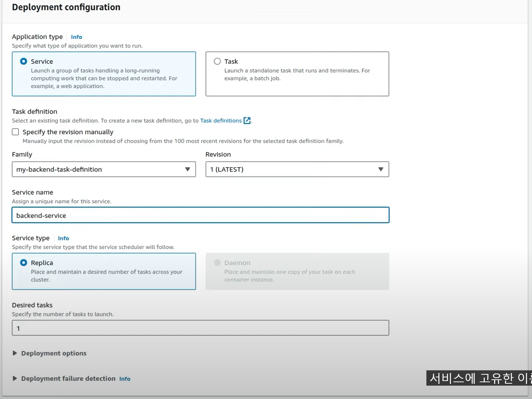532x399 pixels.
Task: Open Info link next to Application type
Action: (76, 37)
